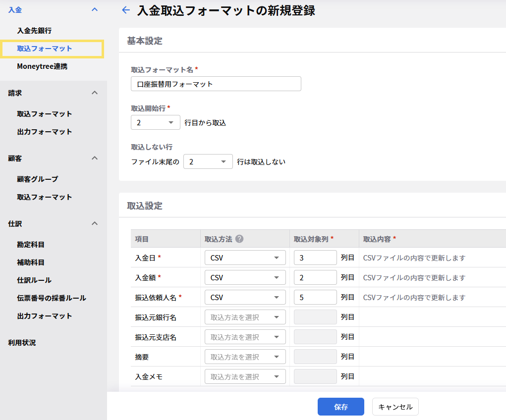Open 顧客グループ in the sidebar

tap(37, 179)
